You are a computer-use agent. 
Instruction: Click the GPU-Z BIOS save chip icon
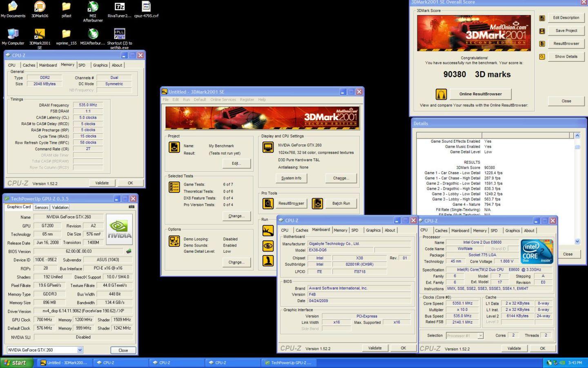pos(129,251)
